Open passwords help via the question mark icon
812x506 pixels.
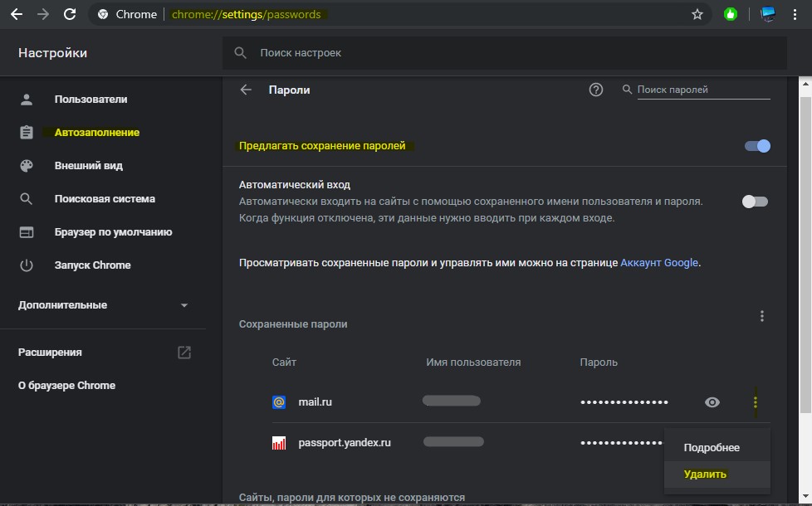596,90
